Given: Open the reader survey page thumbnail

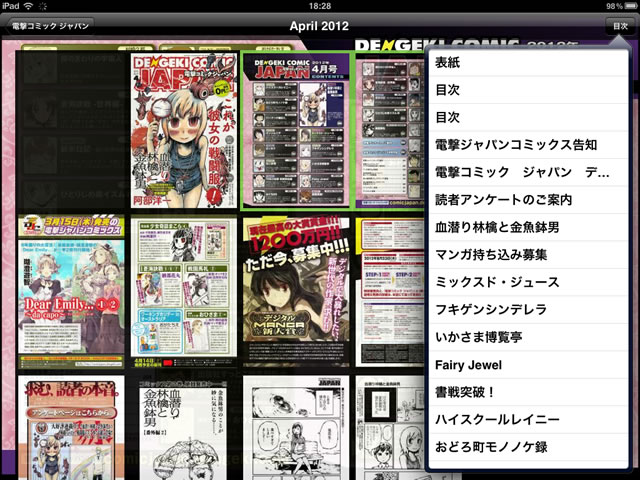Looking at the screenshot, I should [71, 428].
